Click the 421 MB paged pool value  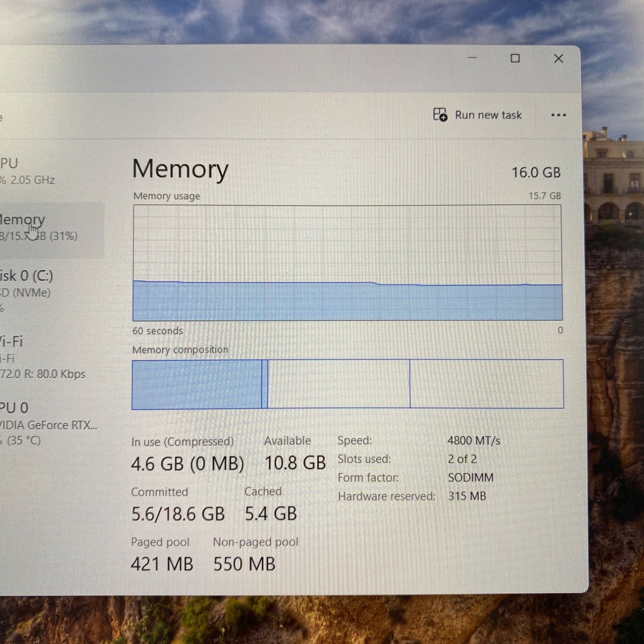point(162,564)
